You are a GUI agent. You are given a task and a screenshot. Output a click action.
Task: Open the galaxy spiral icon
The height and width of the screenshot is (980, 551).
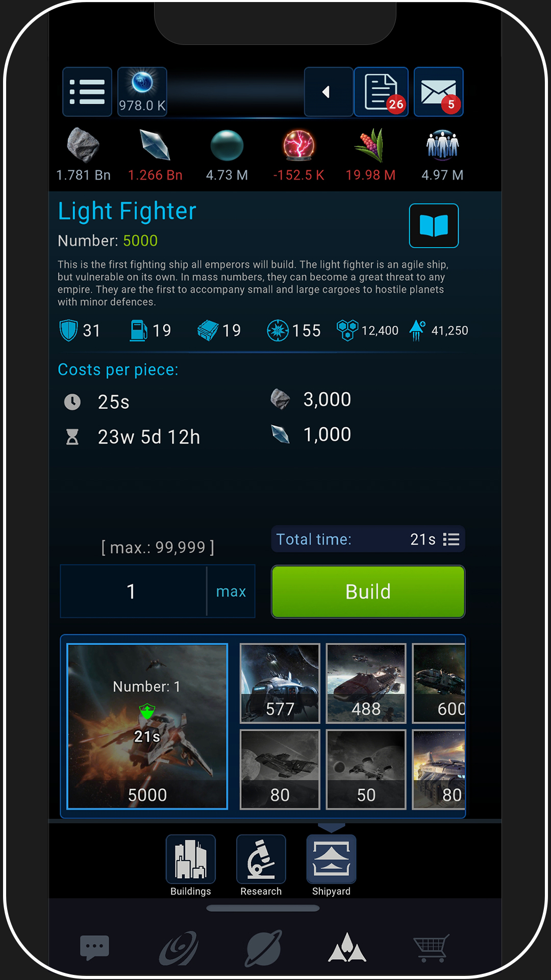(x=179, y=948)
